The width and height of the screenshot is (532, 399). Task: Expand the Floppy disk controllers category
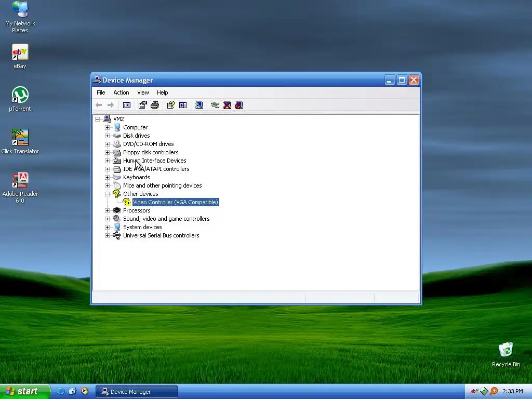pos(107,152)
